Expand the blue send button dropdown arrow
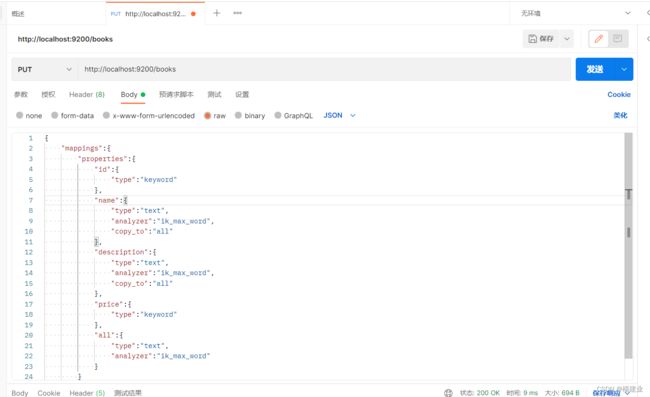The height and width of the screenshot is (397, 650). [624, 69]
